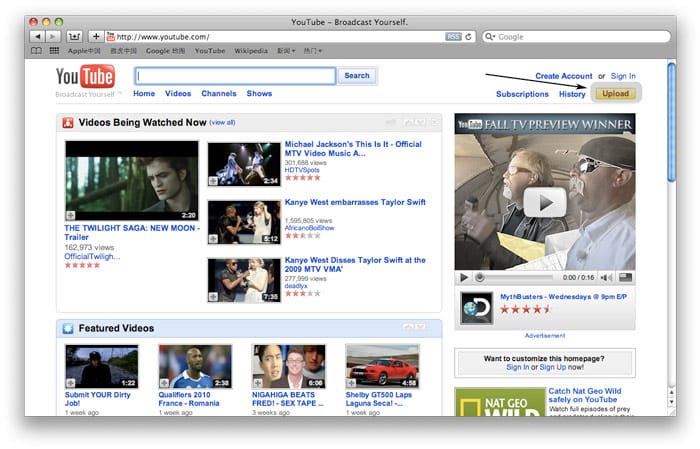Add Kanye West Disses video to queue
Viewport: 700px width, 449px height.
pyautogui.click(x=213, y=297)
